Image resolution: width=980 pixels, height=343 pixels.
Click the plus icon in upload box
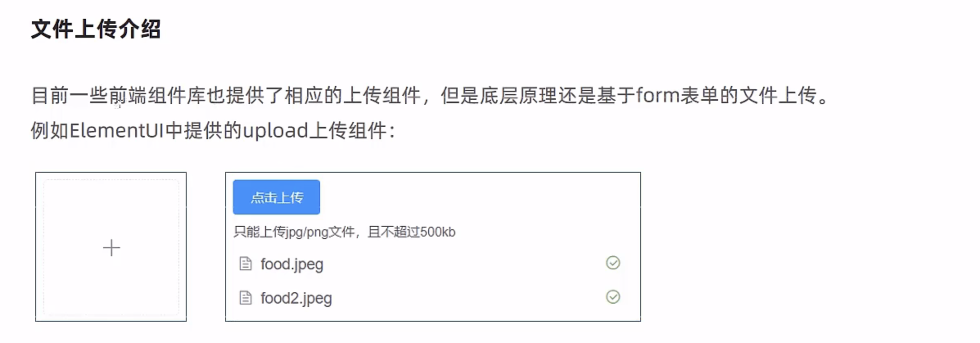pyautogui.click(x=111, y=248)
